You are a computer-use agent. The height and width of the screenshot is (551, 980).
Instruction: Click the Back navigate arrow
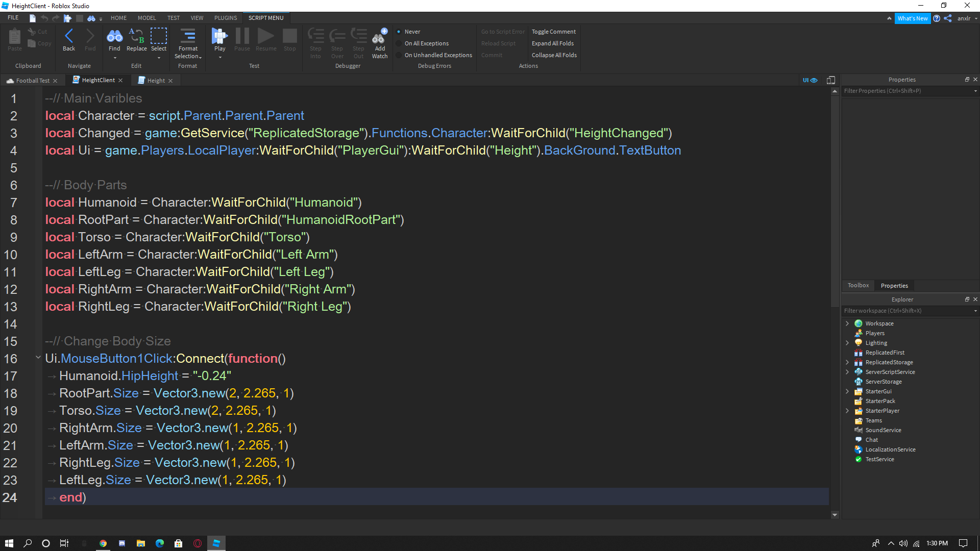[x=69, y=37]
